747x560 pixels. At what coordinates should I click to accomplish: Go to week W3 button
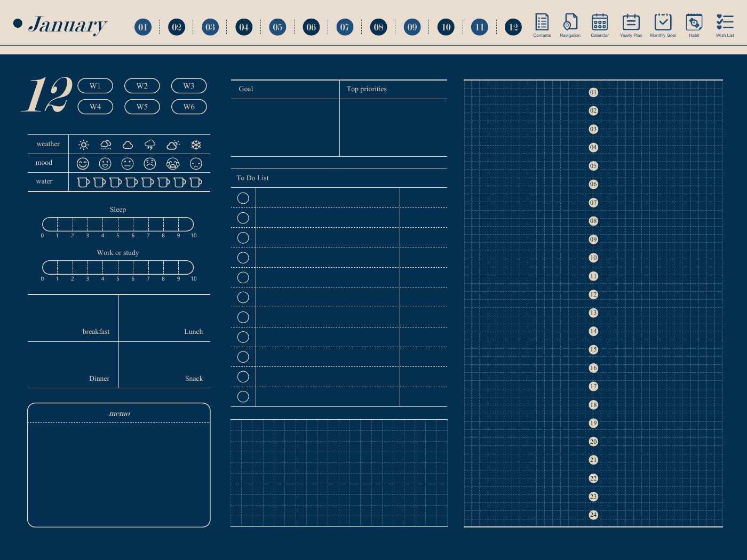tap(189, 86)
